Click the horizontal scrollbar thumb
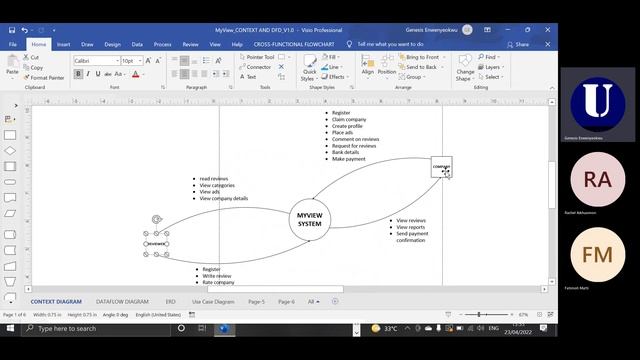 point(275,289)
